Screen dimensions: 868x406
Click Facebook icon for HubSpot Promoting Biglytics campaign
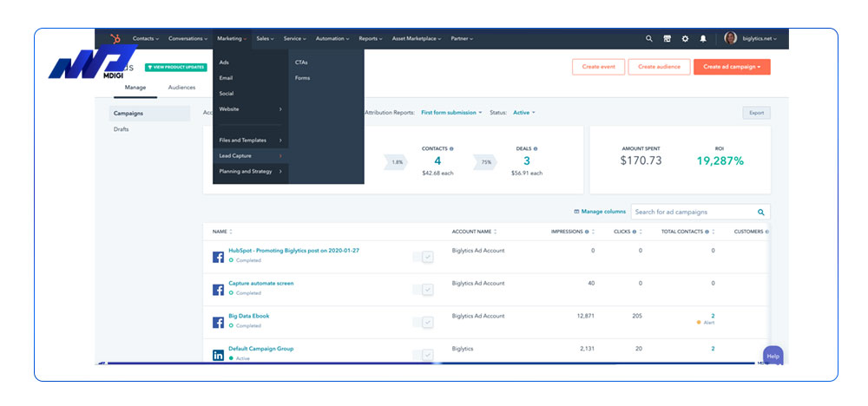pyautogui.click(x=218, y=257)
